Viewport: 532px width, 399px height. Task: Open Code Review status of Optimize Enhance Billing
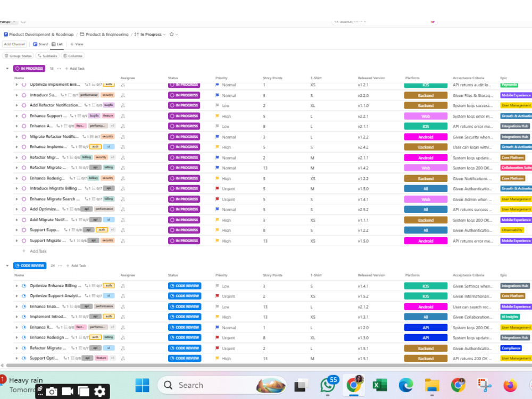tap(185, 286)
